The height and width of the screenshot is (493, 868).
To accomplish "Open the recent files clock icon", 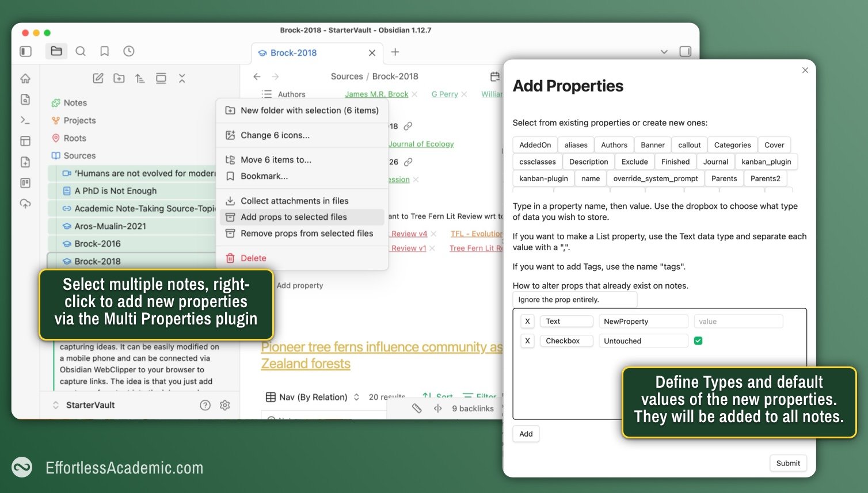I will [129, 51].
